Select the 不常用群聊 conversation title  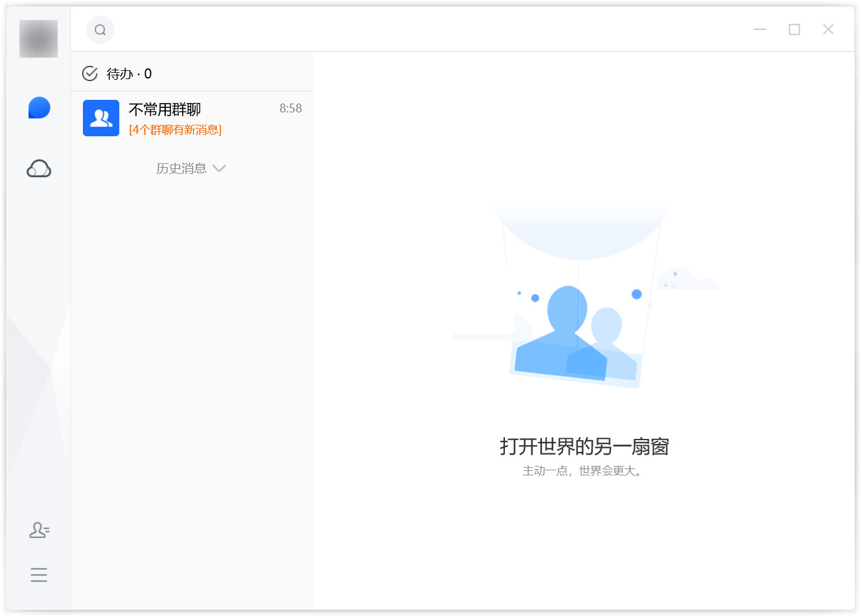coord(165,110)
